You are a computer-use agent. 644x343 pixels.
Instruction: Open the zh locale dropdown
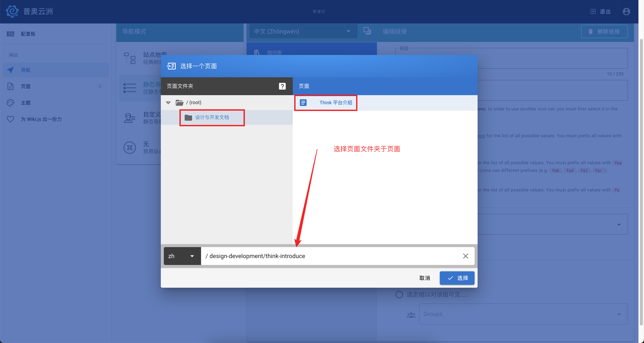(x=182, y=256)
